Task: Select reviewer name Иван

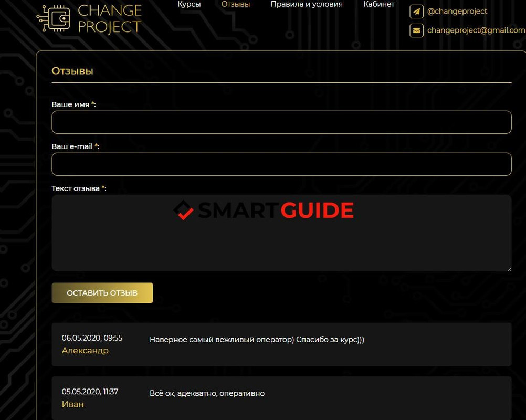Action: coord(73,404)
